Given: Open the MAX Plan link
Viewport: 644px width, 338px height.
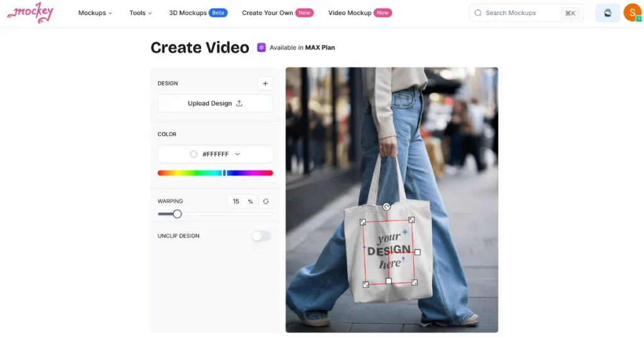Looking at the screenshot, I should 319,48.
